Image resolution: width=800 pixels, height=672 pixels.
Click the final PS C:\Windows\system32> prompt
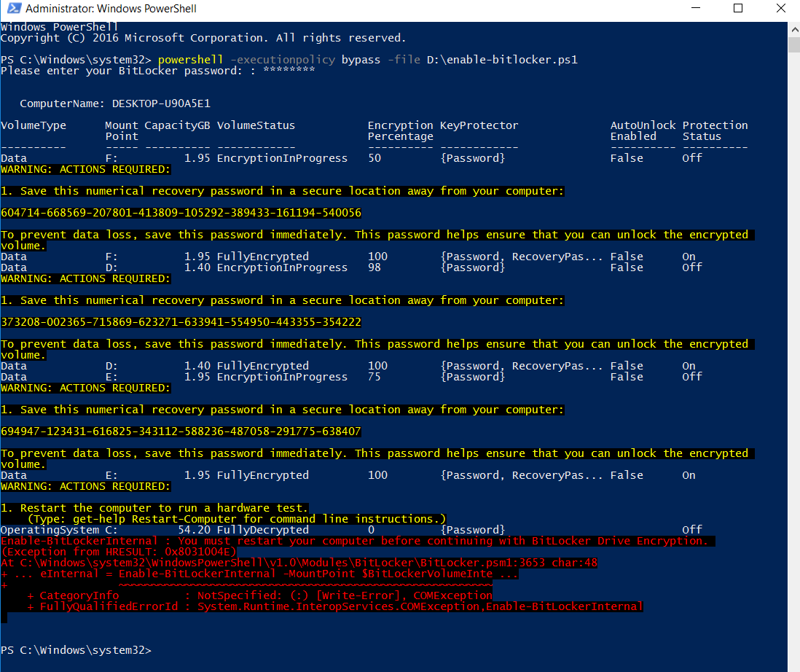click(76, 649)
